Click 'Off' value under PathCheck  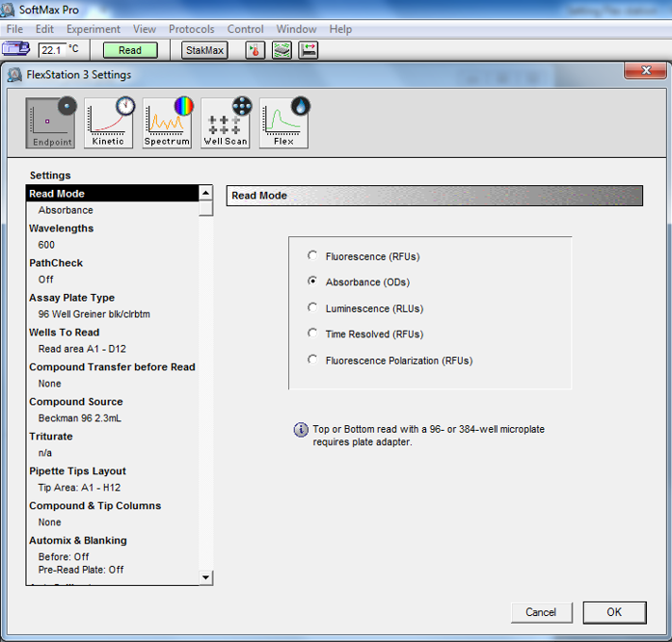click(x=46, y=280)
